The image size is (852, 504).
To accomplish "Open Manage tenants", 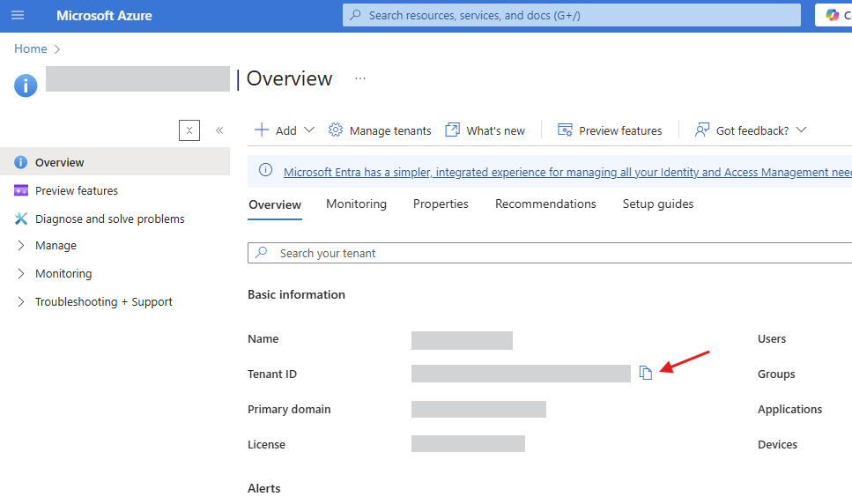I will [390, 131].
